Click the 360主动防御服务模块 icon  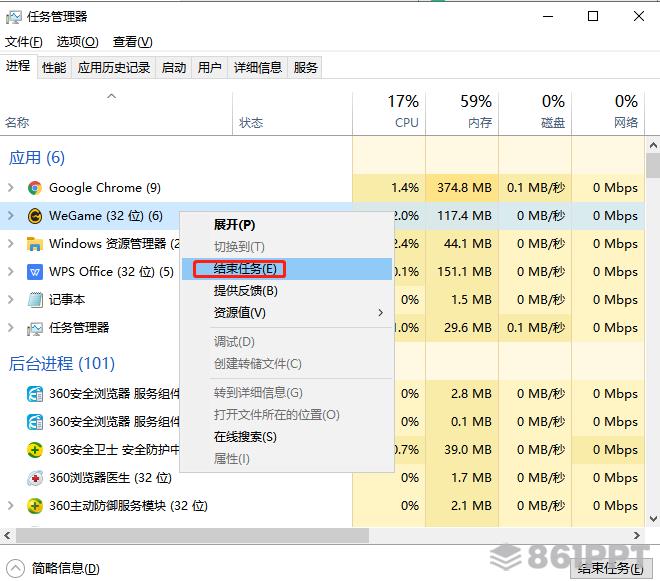click(x=35, y=506)
